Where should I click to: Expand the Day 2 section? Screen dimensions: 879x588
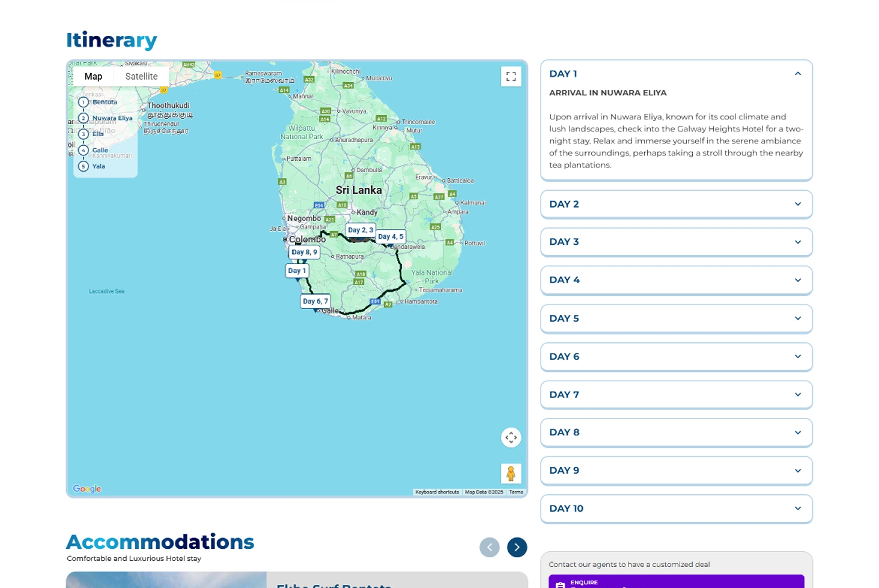click(797, 204)
